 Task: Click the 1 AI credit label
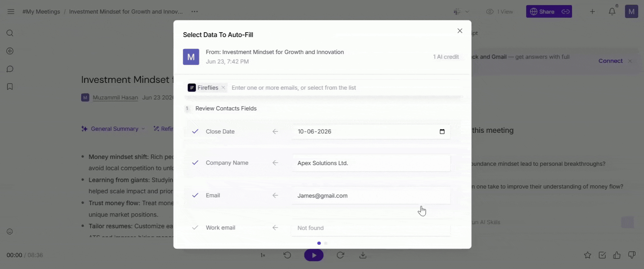pos(446,57)
